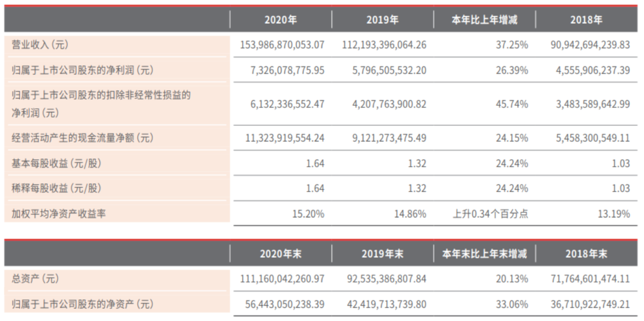Click the 2018年 column header
This screenshot has width=644, height=321.
587,20
